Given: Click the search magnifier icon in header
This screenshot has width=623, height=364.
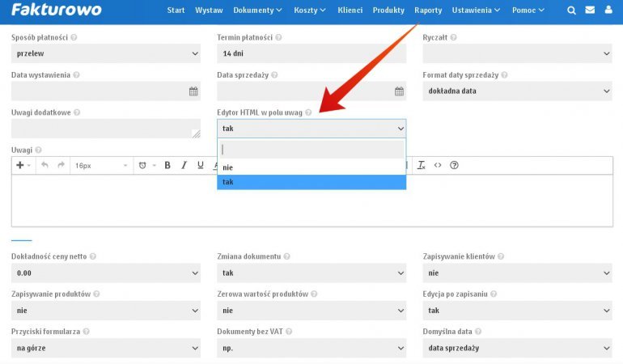Looking at the screenshot, I should [572, 11].
